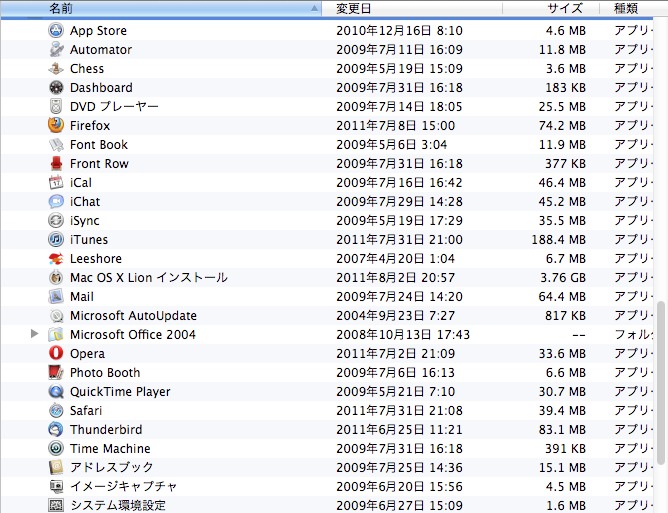Click the vertical scrollbar thumb
The width and height of the screenshot is (668, 513).
[660, 382]
